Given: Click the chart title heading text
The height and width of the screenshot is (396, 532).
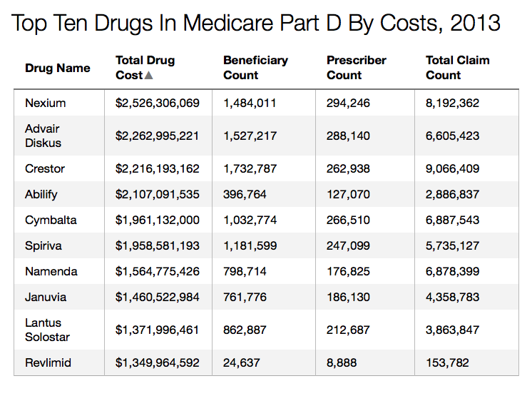Looking at the screenshot, I should pyautogui.click(x=256, y=24).
